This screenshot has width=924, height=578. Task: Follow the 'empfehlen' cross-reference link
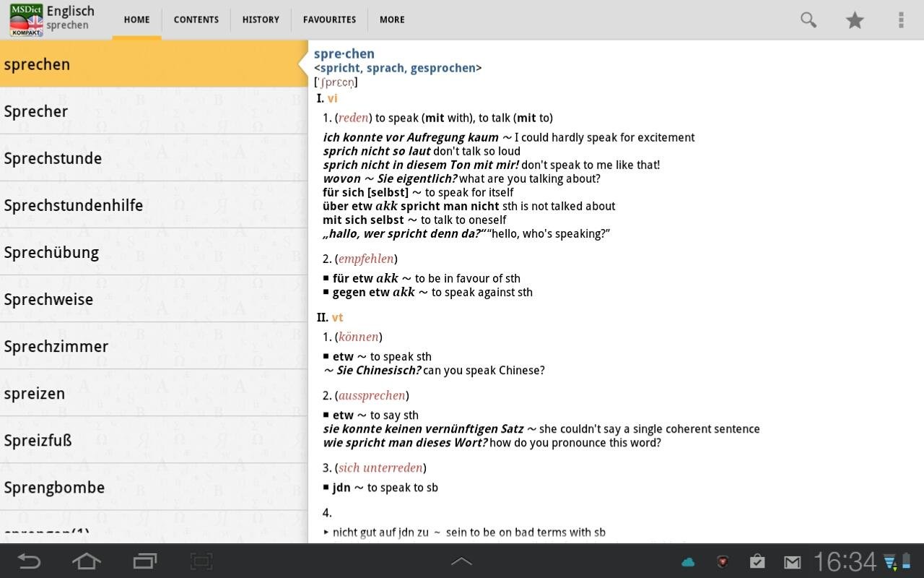[366, 259]
